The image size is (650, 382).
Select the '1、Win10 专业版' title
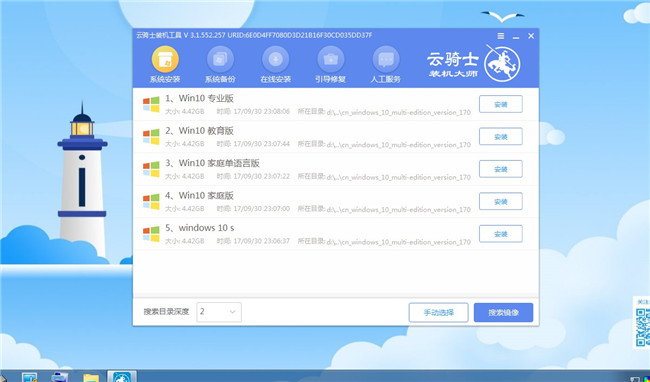click(x=199, y=99)
